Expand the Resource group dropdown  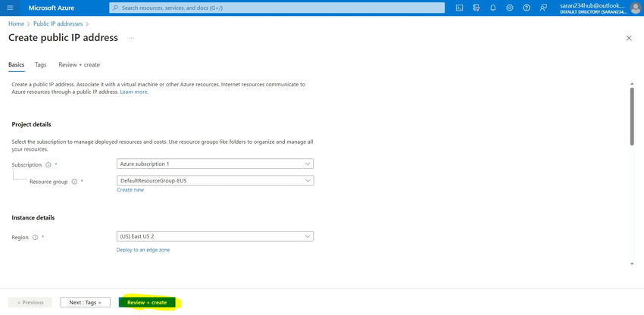click(215, 181)
